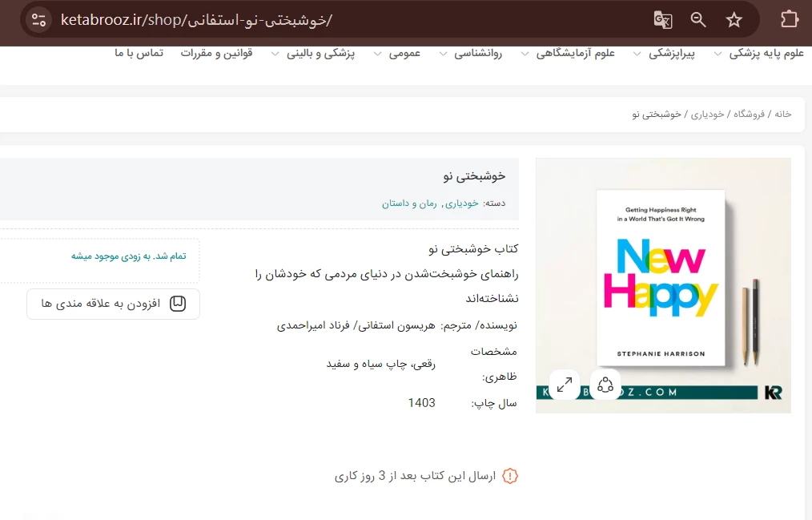The image size is (812, 520).
Task: Click the fullscreen expand icon on book image
Action: (x=565, y=385)
